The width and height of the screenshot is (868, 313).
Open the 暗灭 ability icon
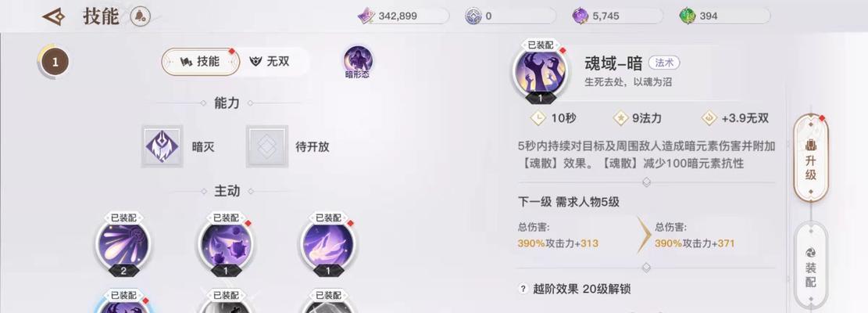point(162,146)
